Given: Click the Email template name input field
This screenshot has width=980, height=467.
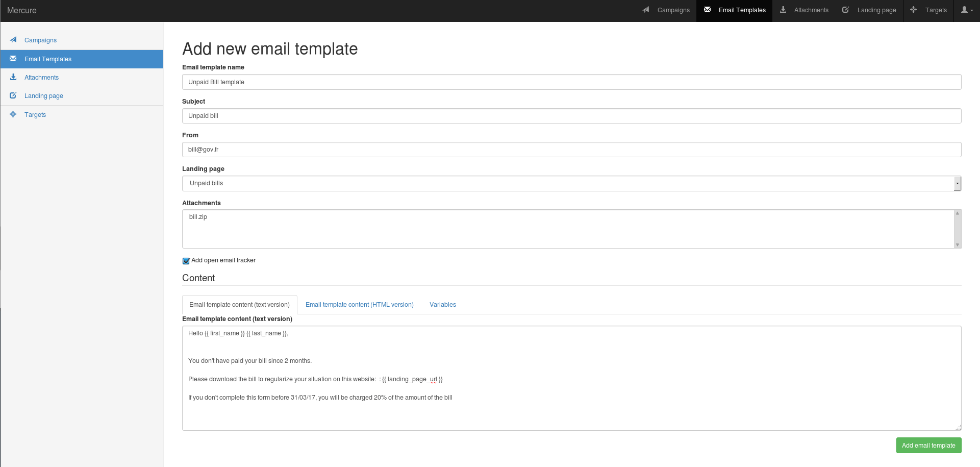Looking at the screenshot, I should (571, 82).
